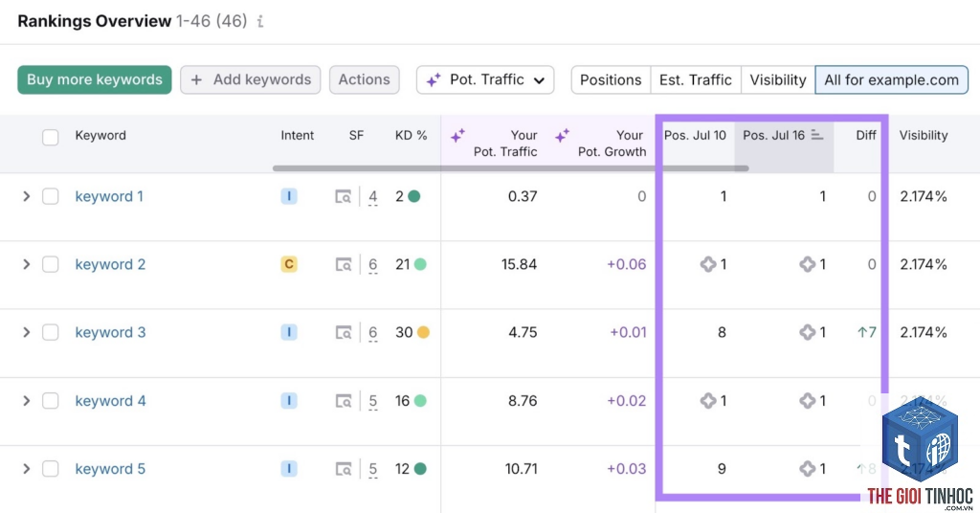
Task: Click keyword 5 Jul 16 SERP feature position icon
Action: click(x=807, y=469)
